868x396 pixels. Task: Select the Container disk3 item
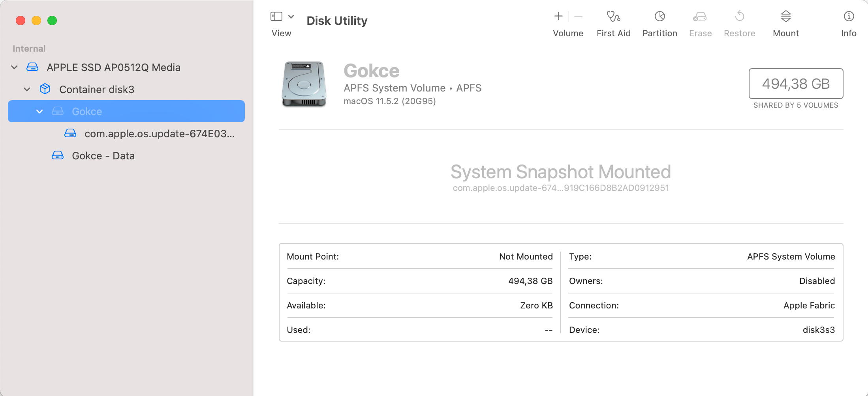97,89
